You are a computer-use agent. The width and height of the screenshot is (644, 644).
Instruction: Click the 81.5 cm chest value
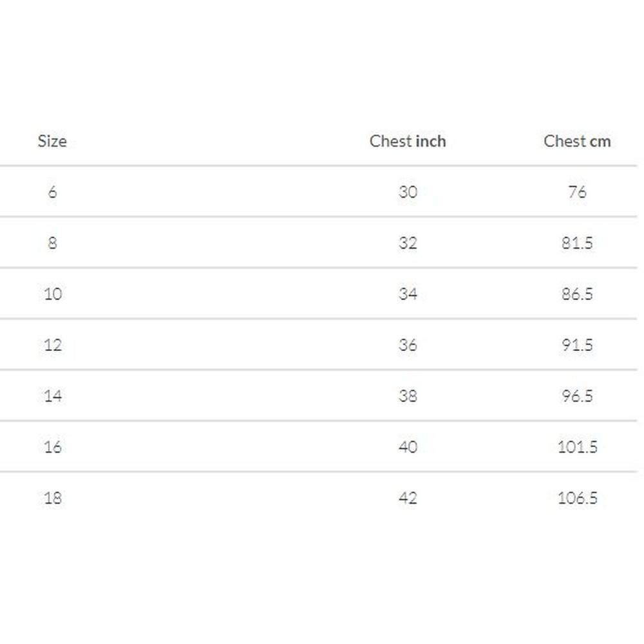(x=577, y=243)
